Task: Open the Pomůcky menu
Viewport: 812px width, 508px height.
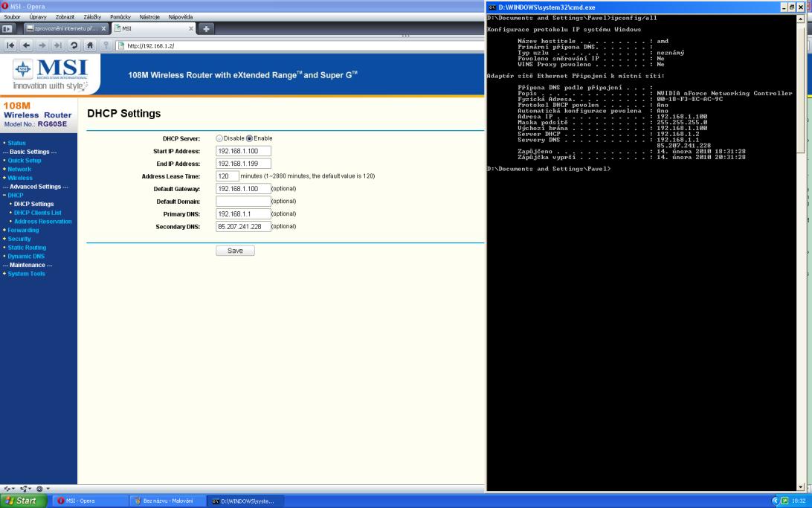Action: 120,16
